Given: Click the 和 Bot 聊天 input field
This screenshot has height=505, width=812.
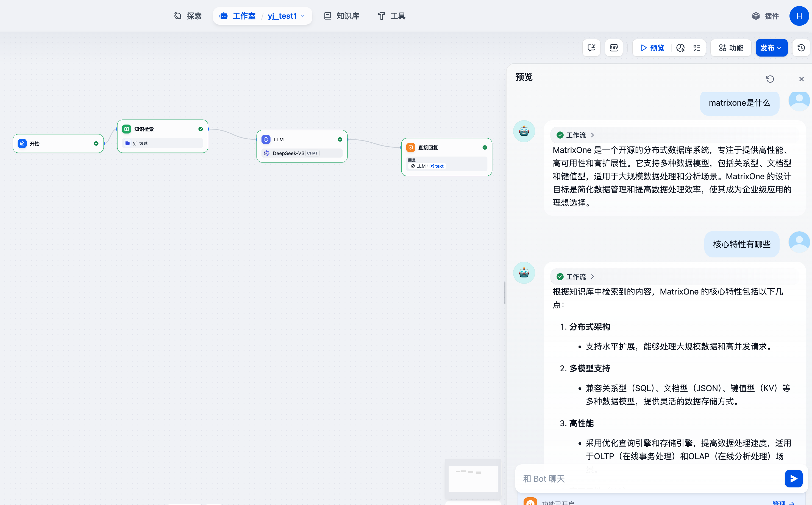Looking at the screenshot, I should (635, 478).
